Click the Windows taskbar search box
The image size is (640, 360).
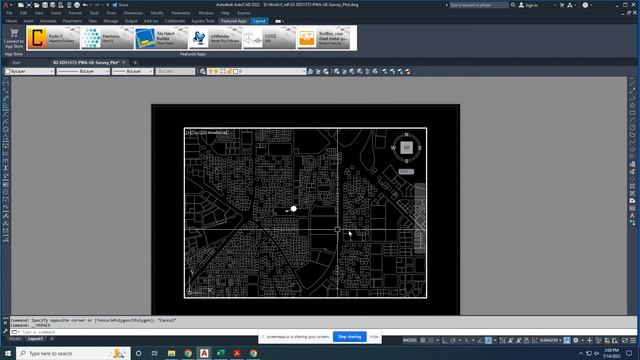click(73, 353)
